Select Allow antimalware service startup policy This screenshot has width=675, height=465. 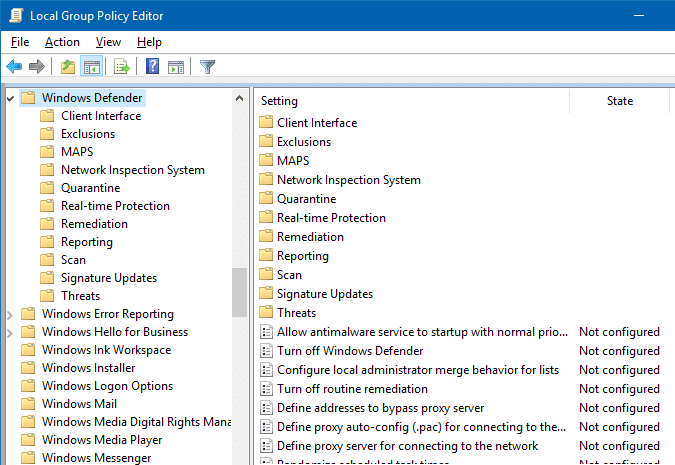point(422,332)
